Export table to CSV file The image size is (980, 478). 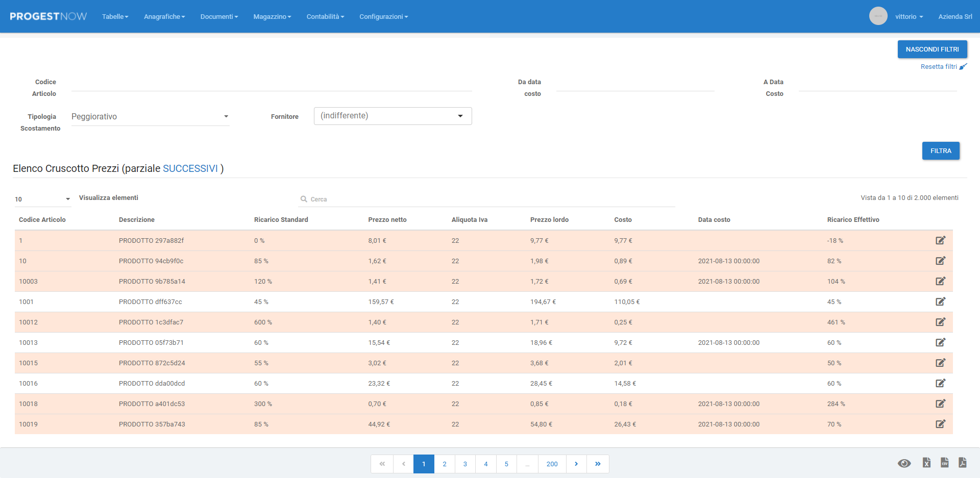click(945, 463)
